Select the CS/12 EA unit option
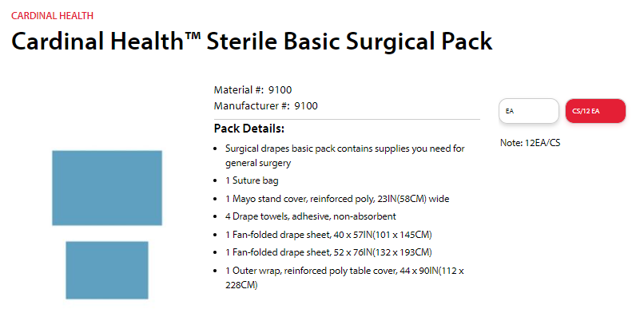This screenshot has width=644, height=313. click(595, 111)
